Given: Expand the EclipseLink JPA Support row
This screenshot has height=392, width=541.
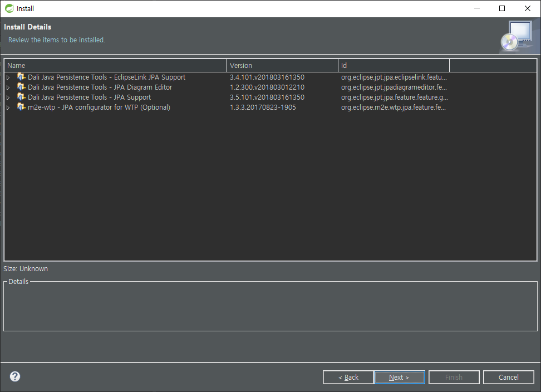Looking at the screenshot, I should (8, 77).
